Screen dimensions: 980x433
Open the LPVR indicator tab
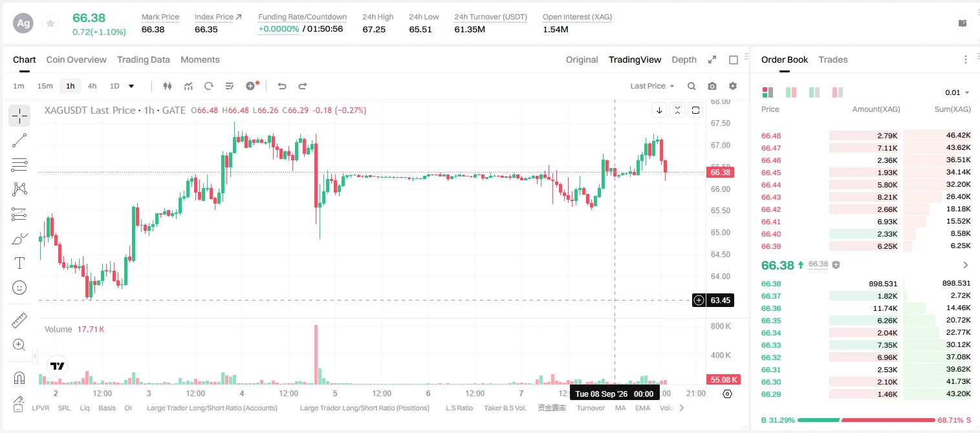(41, 408)
